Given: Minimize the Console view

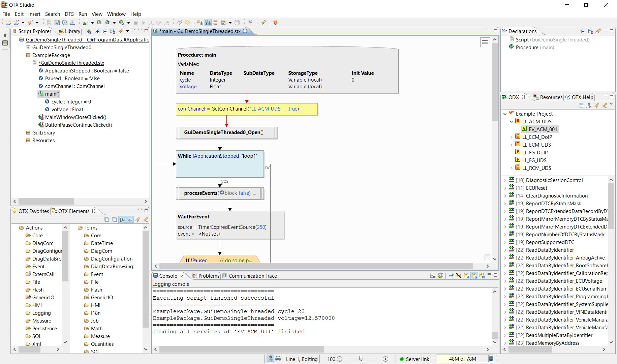Looking at the screenshot, I should [489, 275].
